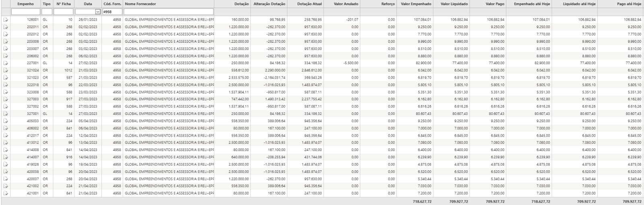Click the document icon for empenho 321024
Image resolution: width=644 pixels, height=205 pixels.
(6, 70)
